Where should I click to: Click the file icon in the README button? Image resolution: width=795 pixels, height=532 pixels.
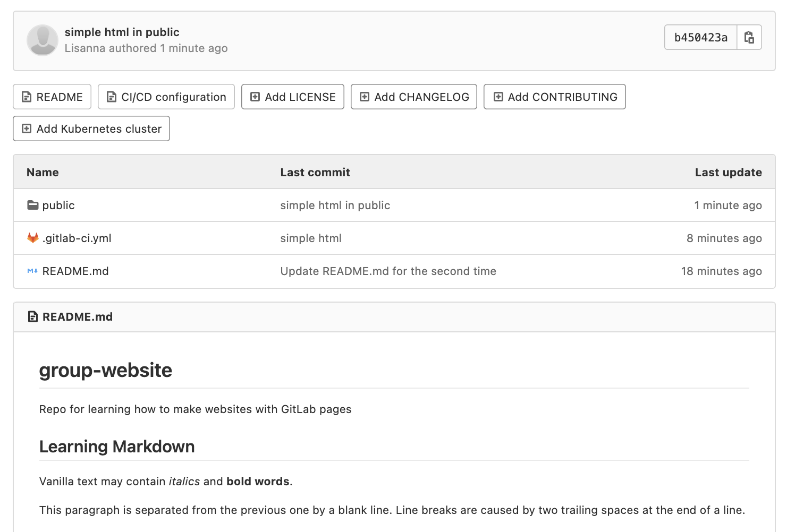pyautogui.click(x=26, y=97)
